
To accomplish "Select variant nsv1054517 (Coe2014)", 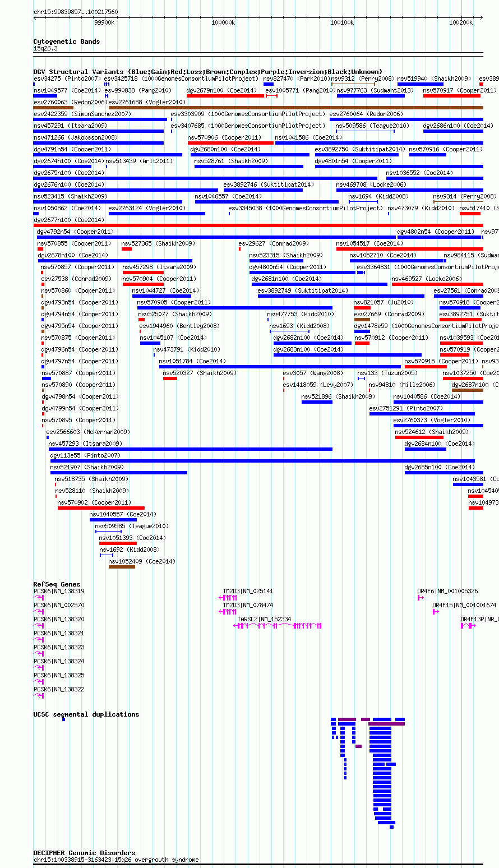I will coord(369,243).
